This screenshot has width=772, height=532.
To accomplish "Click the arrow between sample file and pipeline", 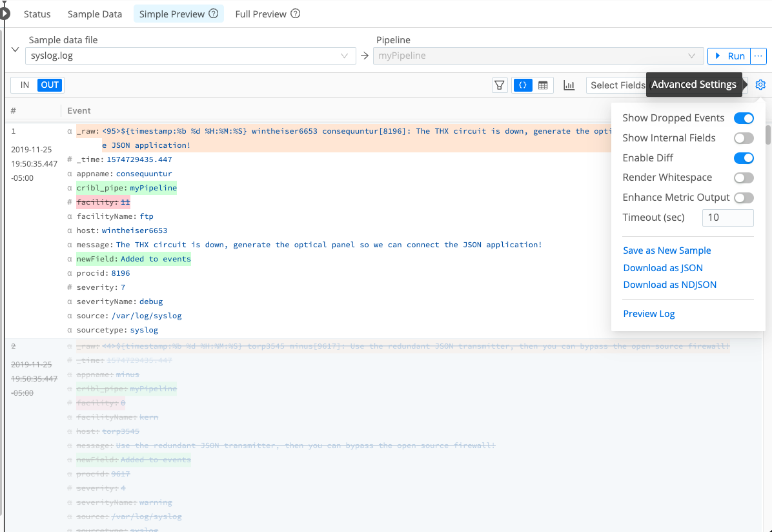I will (x=364, y=56).
